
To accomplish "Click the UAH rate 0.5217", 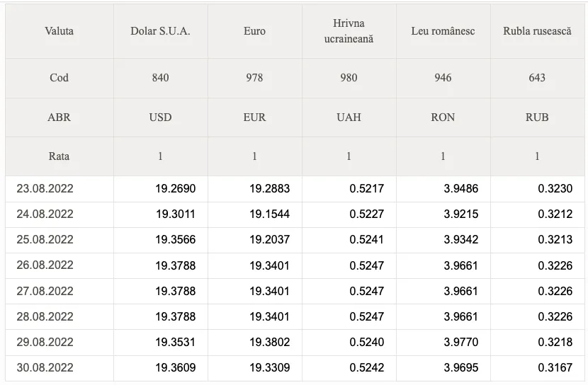I will (x=367, y=188).
